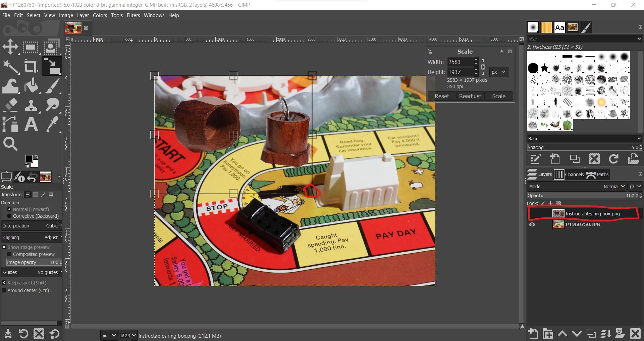Select the Bucket Fill tool
The height and width of the screenshot is (341, 644).
[x=31, y=86]
